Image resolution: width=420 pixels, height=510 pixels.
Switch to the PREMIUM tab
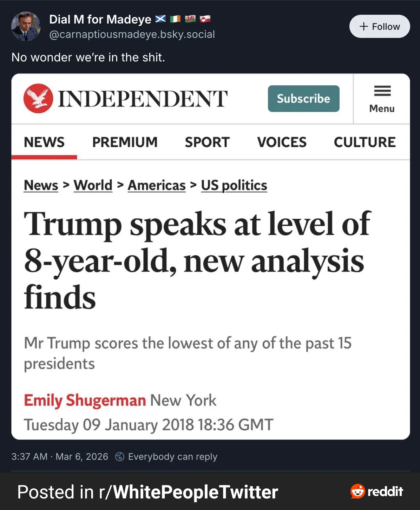coord(125,142)
